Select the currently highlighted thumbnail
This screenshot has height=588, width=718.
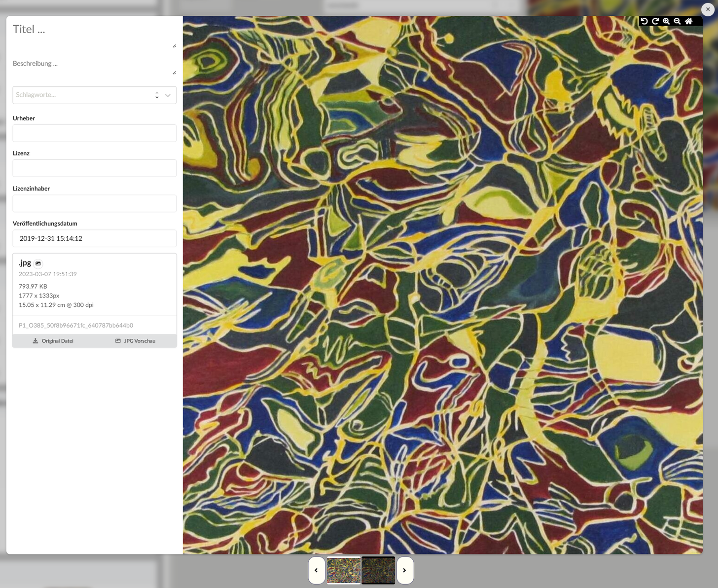(378, 570)
